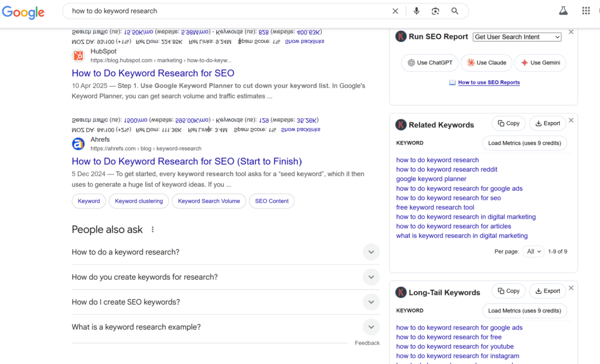Open long-tail 'how to do keyword research for free'

(449, 337)
